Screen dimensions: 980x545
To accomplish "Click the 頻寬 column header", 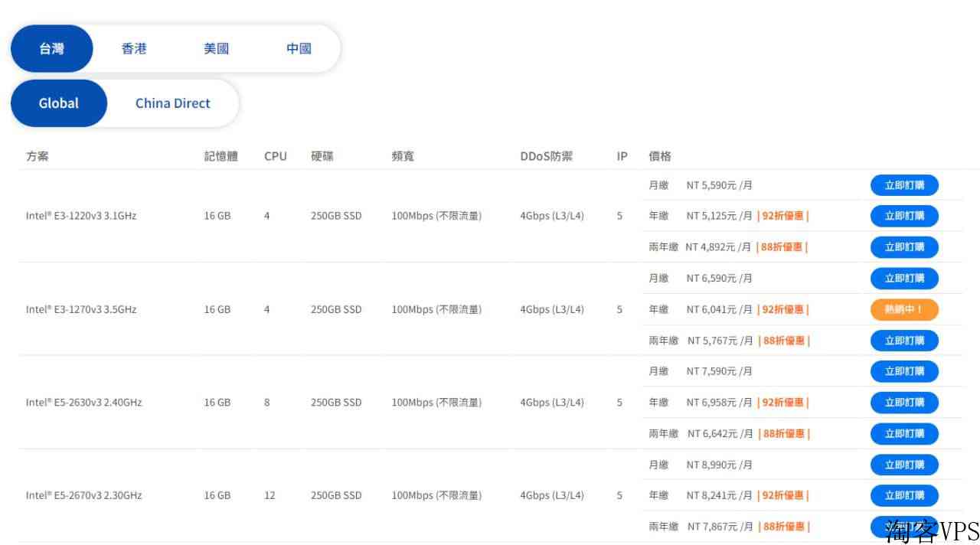I will [x=403, y=156].
